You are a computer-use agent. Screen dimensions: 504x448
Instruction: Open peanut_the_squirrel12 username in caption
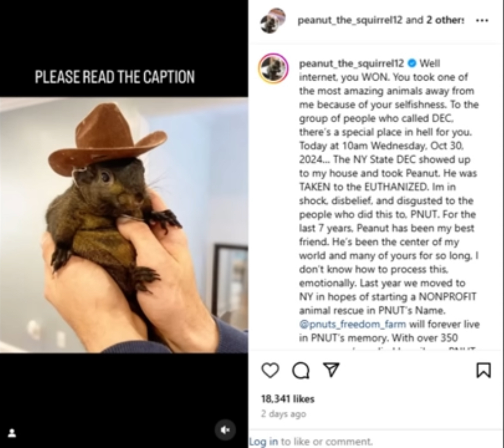tap(351, 63)
